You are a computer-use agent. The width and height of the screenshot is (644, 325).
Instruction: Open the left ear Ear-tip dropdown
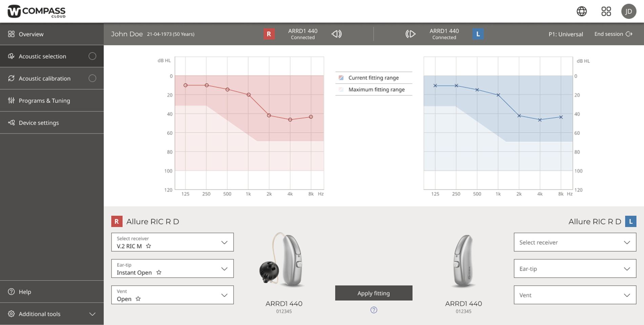[575, 268]
